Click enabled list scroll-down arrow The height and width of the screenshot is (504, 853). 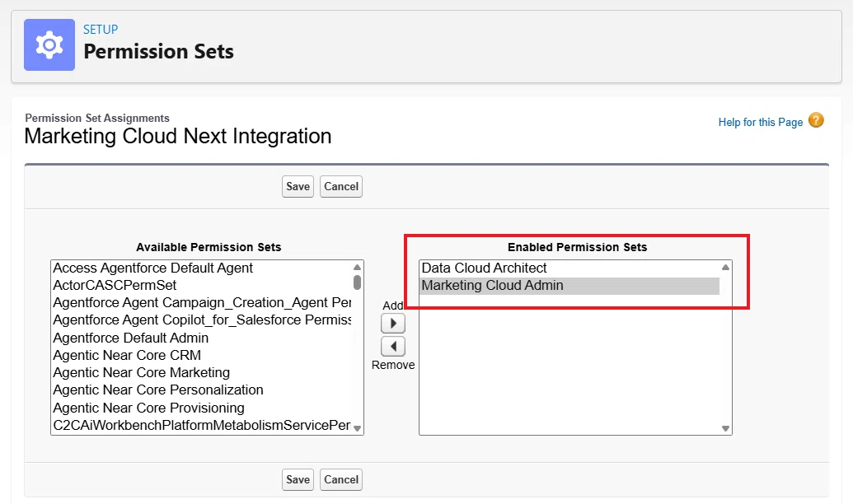[725, 428]
